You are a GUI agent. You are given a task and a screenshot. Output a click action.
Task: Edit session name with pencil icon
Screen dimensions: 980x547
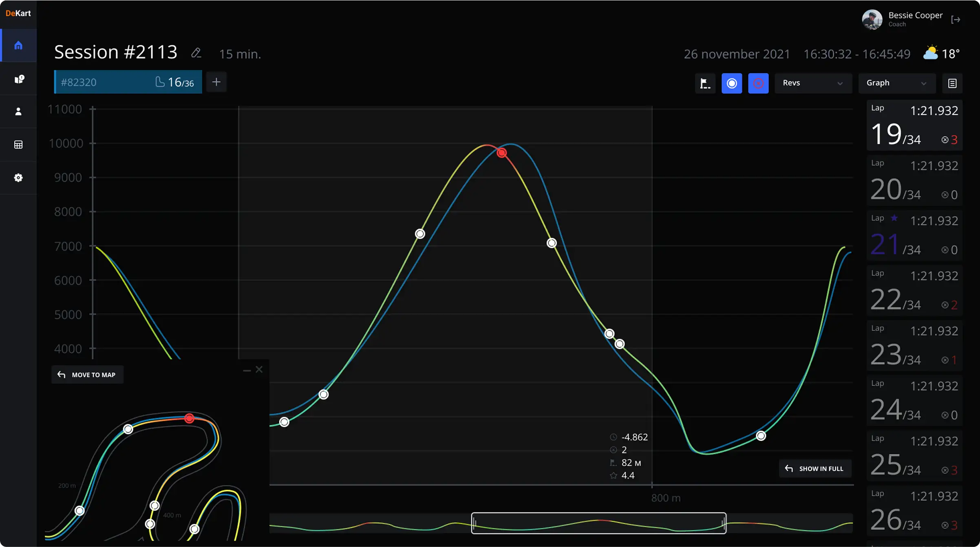[196, 53]
